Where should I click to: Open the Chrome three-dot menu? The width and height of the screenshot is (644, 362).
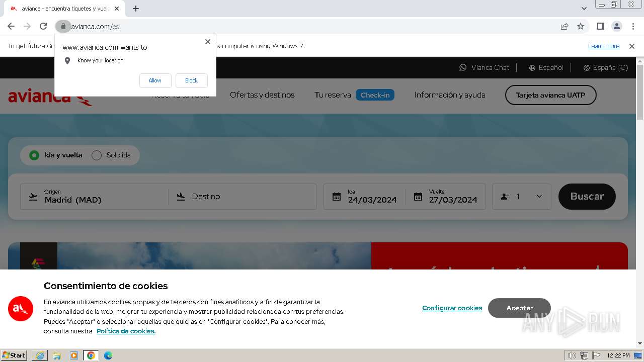click(632, 26)
